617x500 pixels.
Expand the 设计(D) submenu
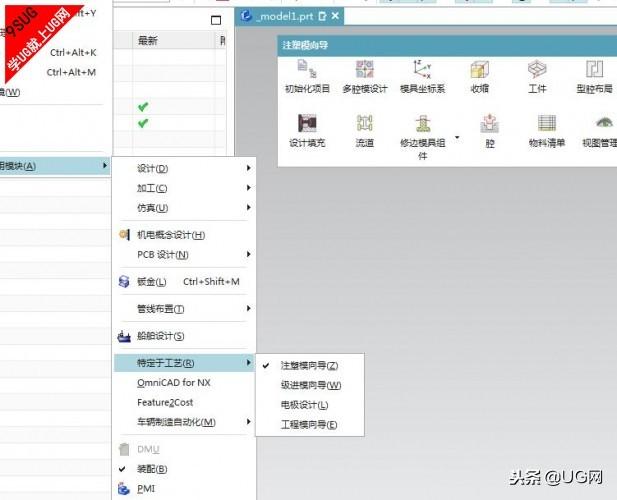184,168
